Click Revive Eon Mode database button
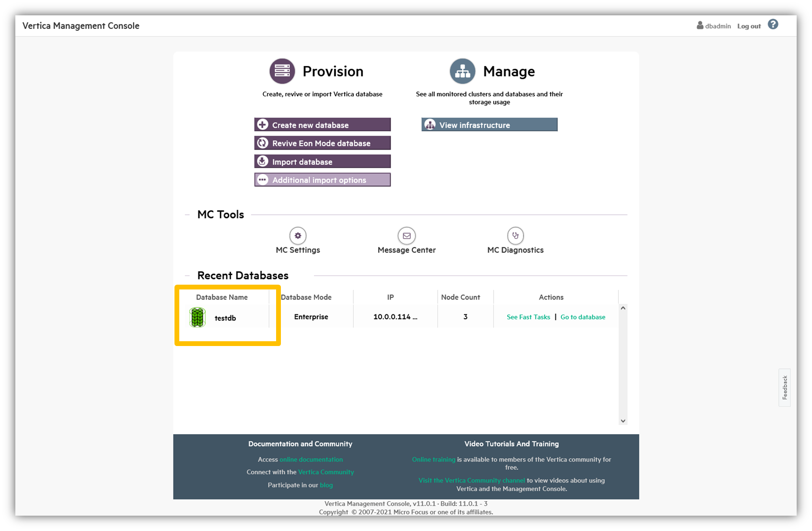The image size is (812, 531). pos(322,143)
